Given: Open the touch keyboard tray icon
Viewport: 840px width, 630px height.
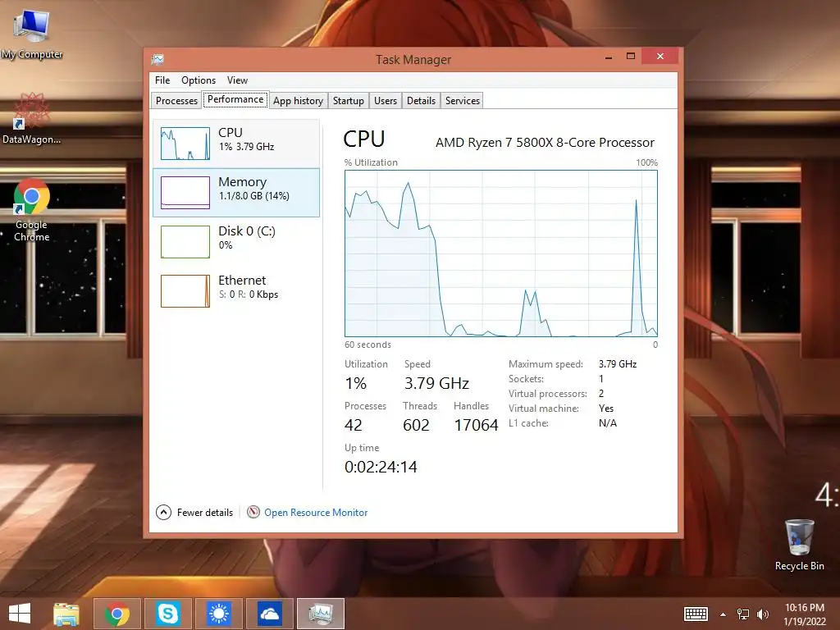Looking at the screenshot, I should click(696, 614).
